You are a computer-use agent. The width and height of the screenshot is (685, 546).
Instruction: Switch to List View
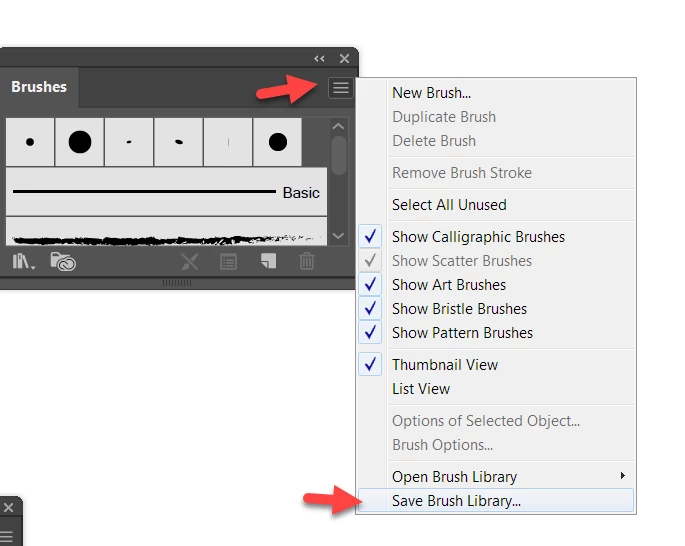pyautogui.click(x=495, y=388)
